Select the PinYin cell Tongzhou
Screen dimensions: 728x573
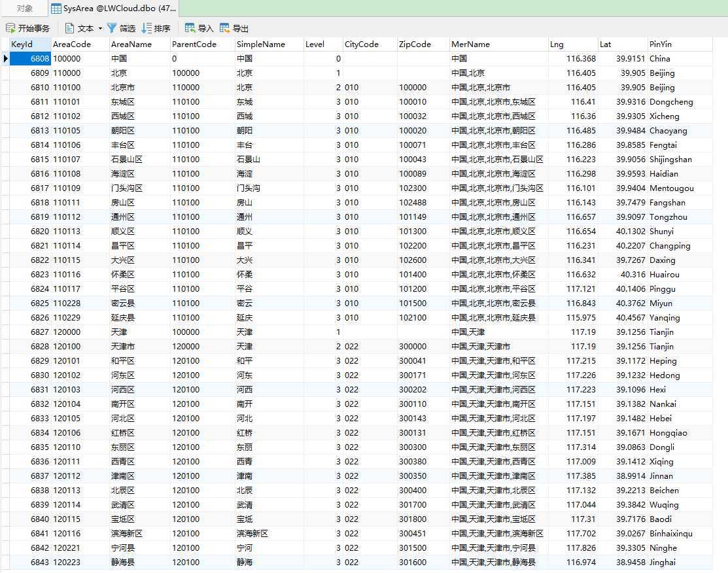pos(680,217)
